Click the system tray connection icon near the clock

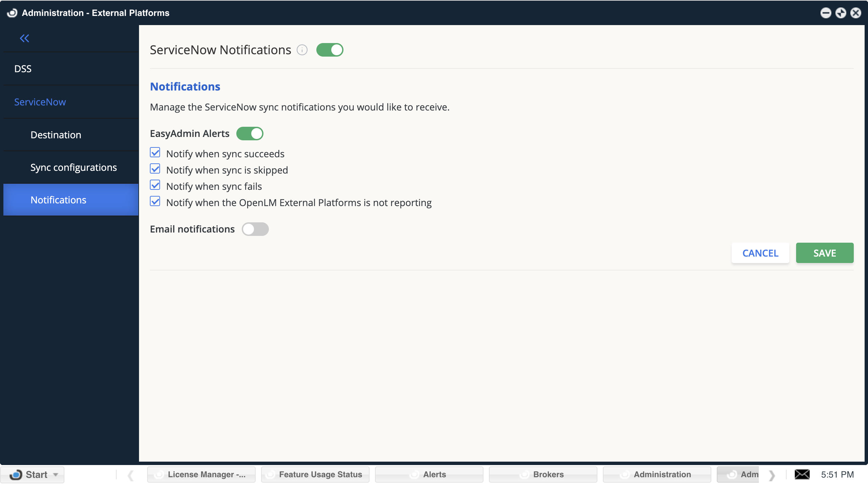802,475
